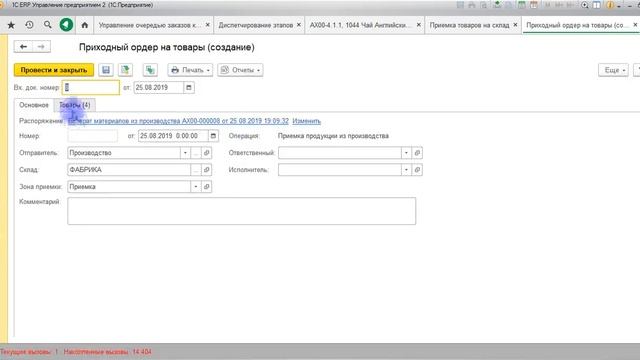Expand the Отправитель dropdown arrow

pyautogui.click(x=185, y=153)
